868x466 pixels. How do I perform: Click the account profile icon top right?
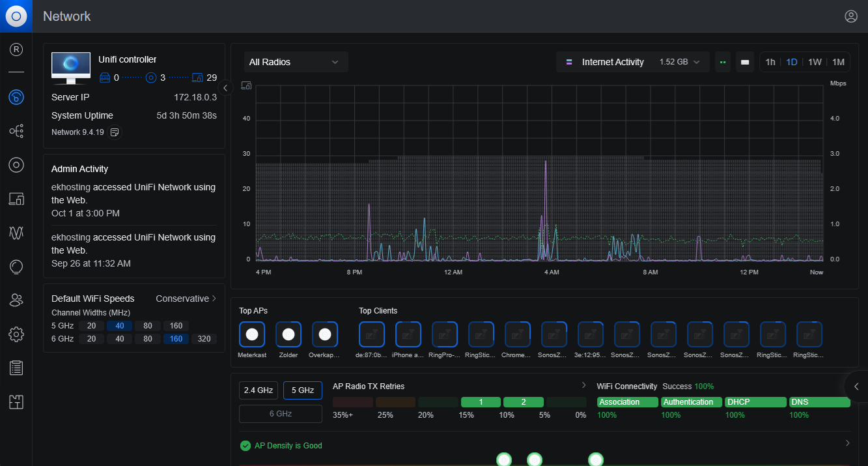click(851, 16)
